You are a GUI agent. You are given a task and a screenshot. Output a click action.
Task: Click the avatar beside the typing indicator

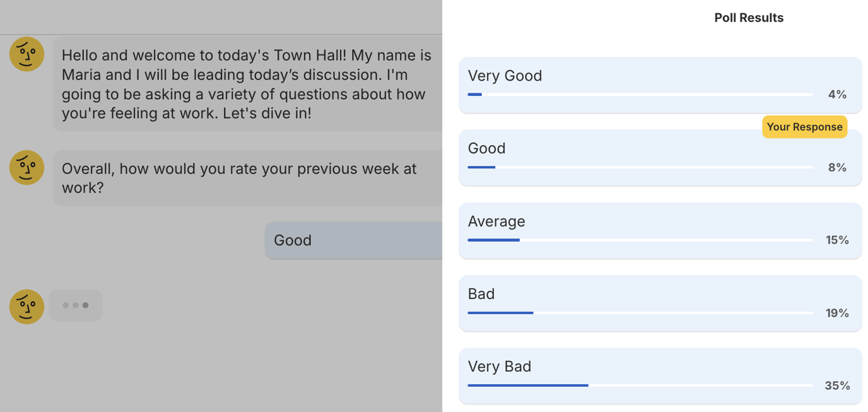[x=26, y=305]
